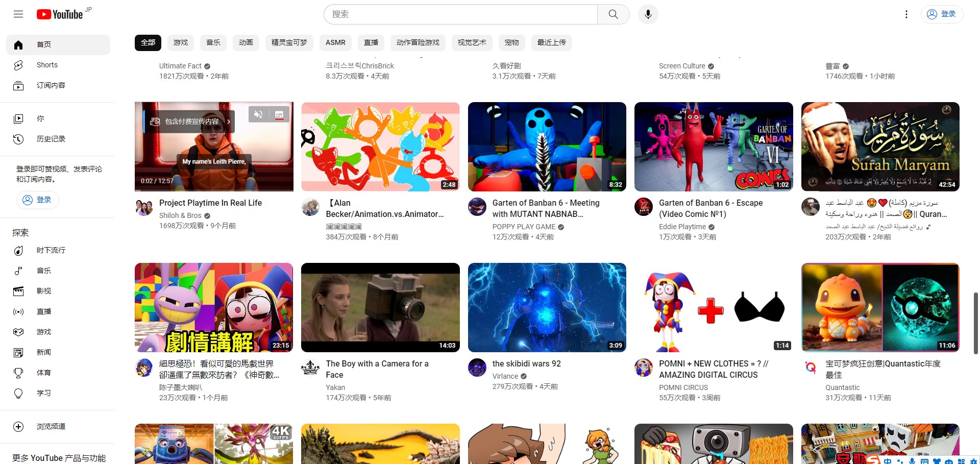Screen dimensions: 980x464
Task: Open 游戏 gaming in the sidebar
Action: tap(58, 332)
